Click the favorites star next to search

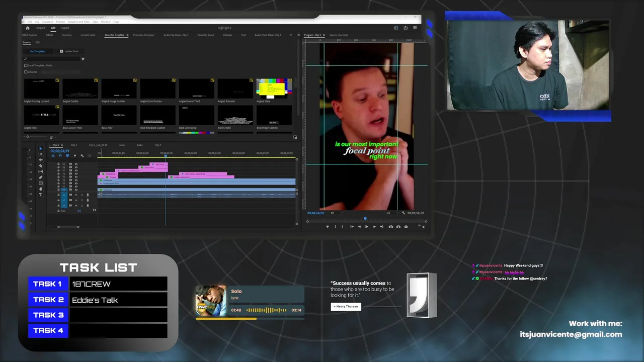(x=83, y=59)
